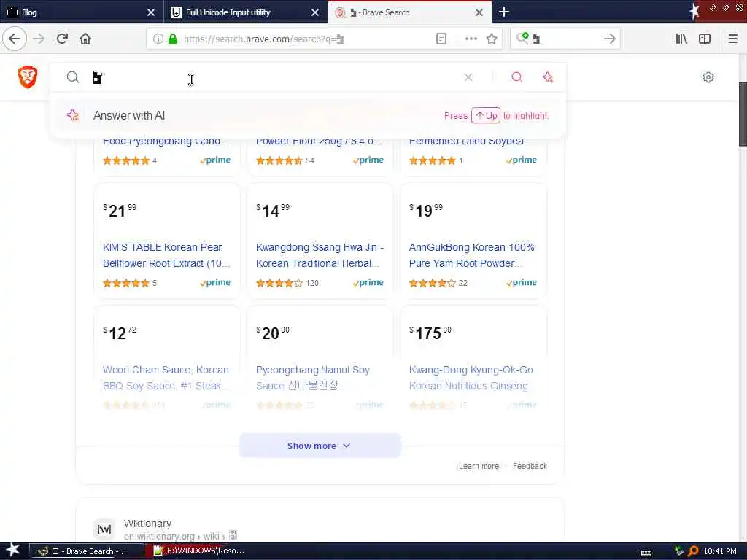Open the Library icon in toolbar
Screen dimensions: 747x560
pos(681,39)
